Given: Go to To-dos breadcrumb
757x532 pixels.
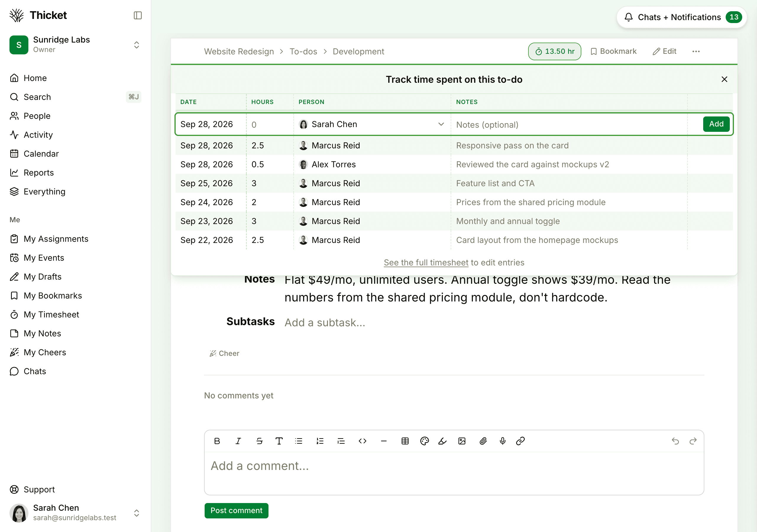Looking at the screenshot, I should (x=303, y=51).
